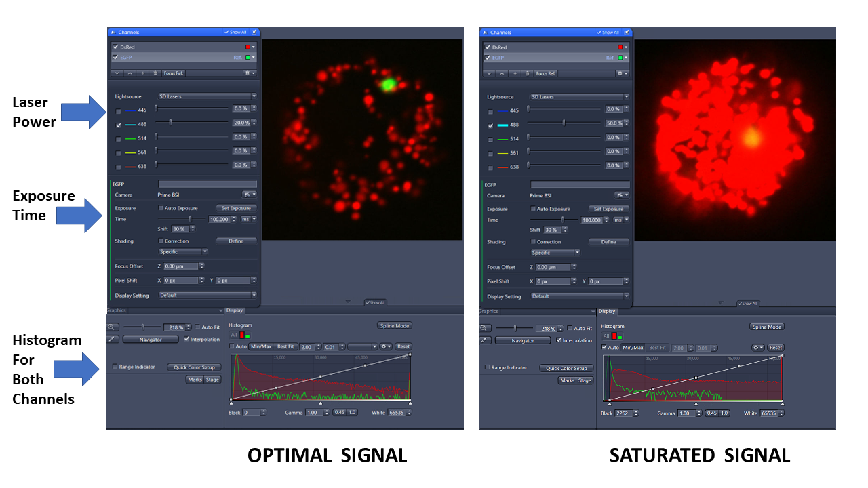Viewport: 868px width, 488px height.
Task: Click the move-channel-up arrow in the right panel
Action: [502, 73]
